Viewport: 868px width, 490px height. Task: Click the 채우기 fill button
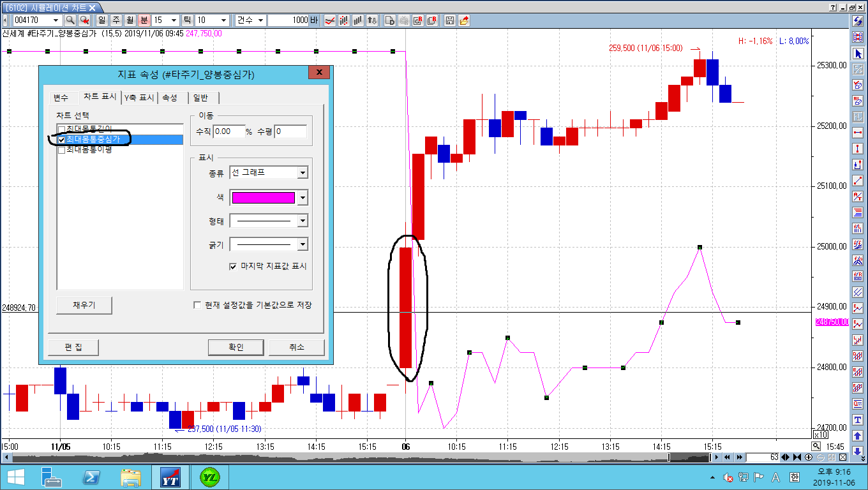[x=84, y=305]
